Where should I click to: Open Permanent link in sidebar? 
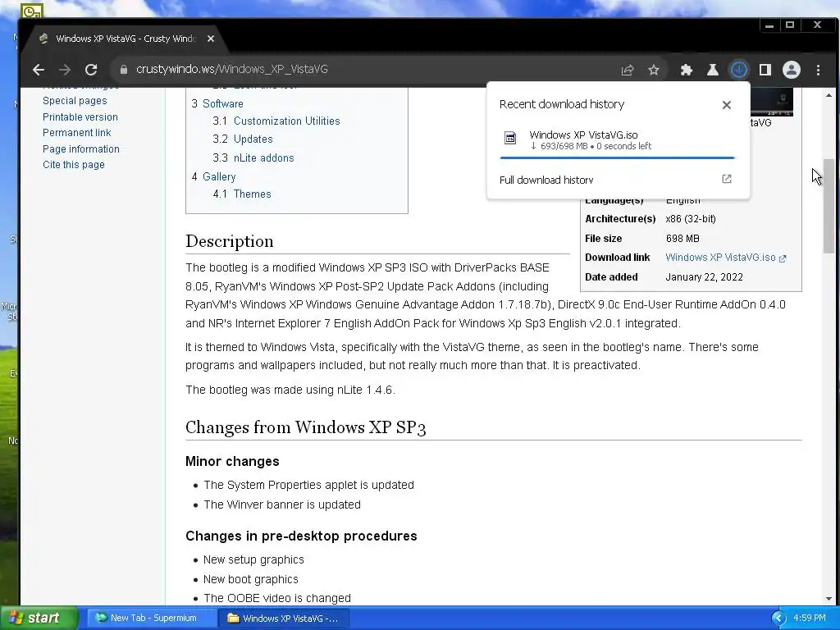(x=76, y=132)
